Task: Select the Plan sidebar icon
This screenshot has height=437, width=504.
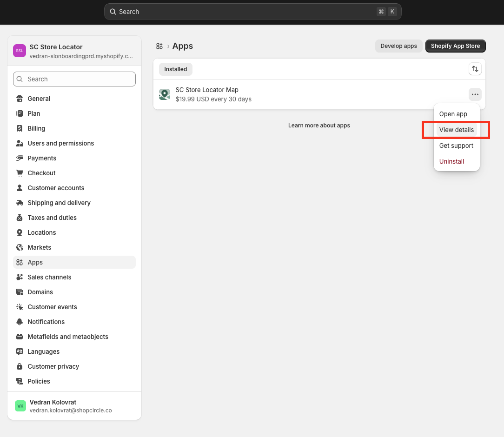Action: [20, 113]
